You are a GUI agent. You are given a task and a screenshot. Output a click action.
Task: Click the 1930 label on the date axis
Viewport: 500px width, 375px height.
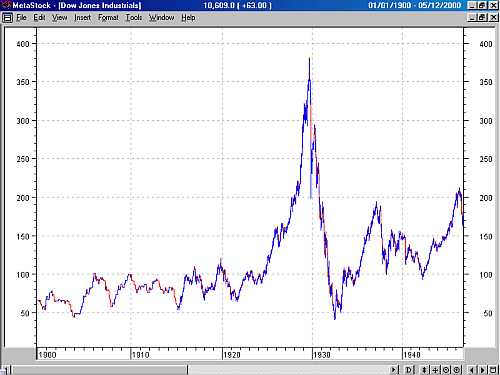322,355
